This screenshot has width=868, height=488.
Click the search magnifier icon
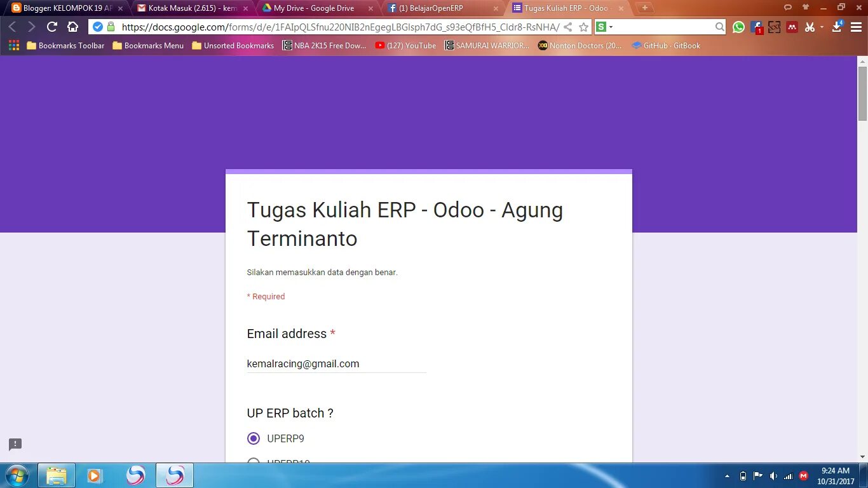[x=719, y=27]
